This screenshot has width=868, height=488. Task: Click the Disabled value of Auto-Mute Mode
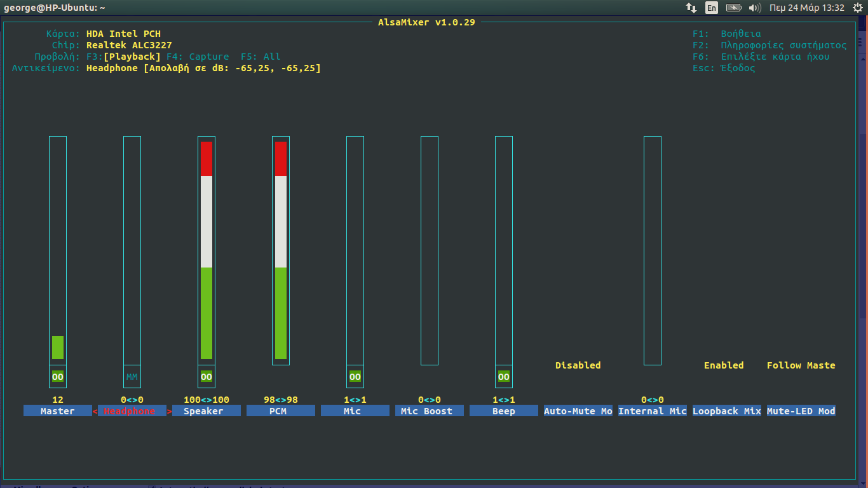tap(578, 365)
